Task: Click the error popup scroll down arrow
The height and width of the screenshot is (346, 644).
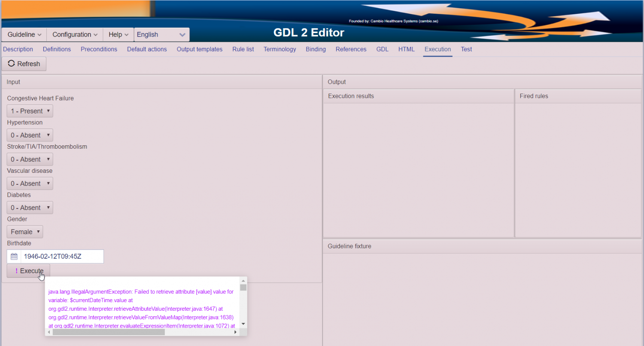Action: click(x=243, y=324)
